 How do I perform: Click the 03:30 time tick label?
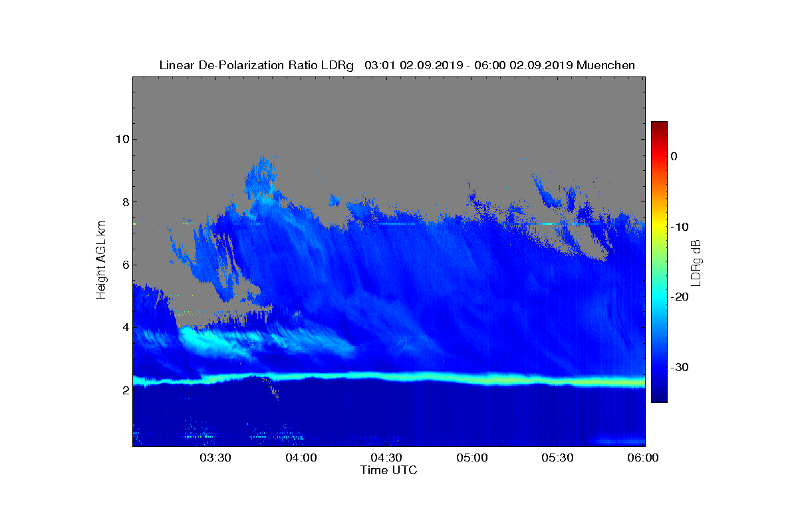click(x=215, y=458)
